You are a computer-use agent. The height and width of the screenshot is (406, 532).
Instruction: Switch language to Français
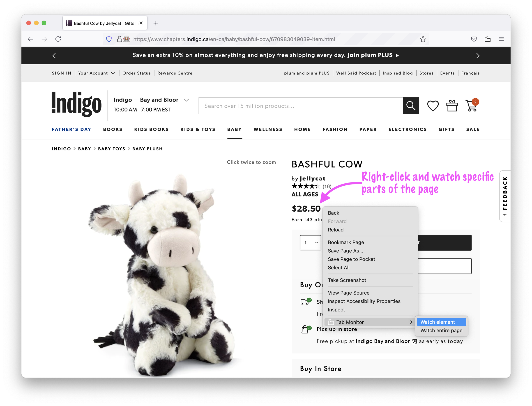pyautogui.click(x=470, y=73)
